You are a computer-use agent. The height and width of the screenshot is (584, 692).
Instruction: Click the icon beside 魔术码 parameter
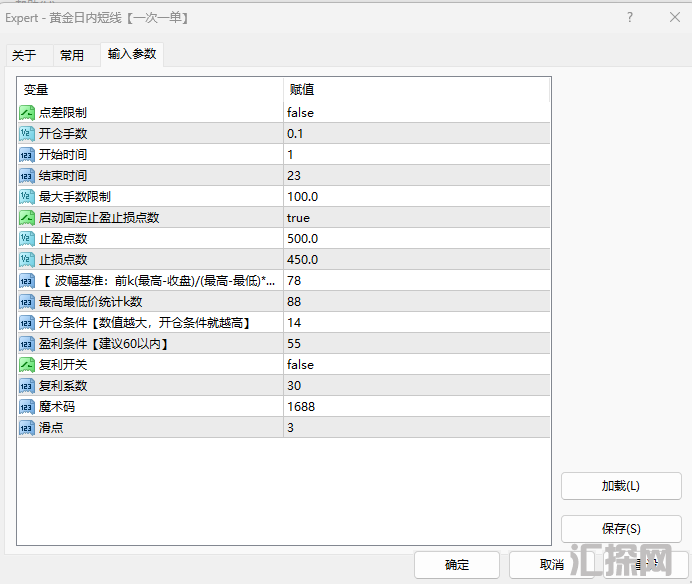(27, 407)
